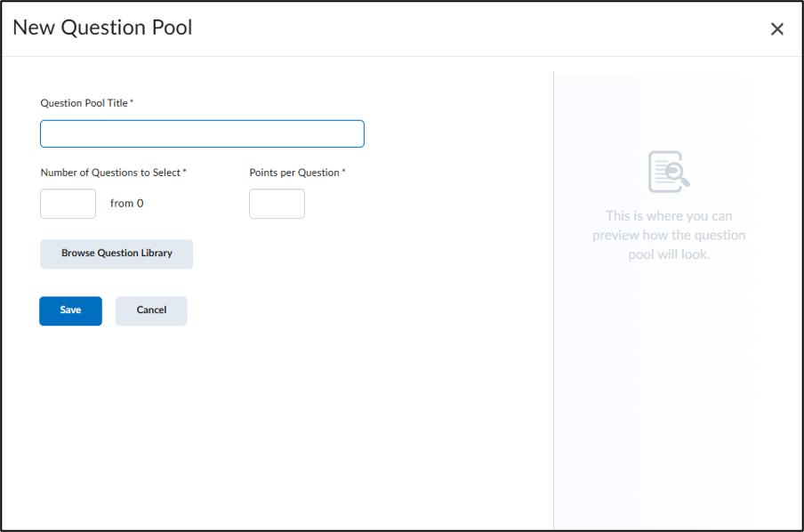The width and height of the screenshot is (804, 532).
Task: Focus the Question Pool Title text field
Action: pos(202,134)
